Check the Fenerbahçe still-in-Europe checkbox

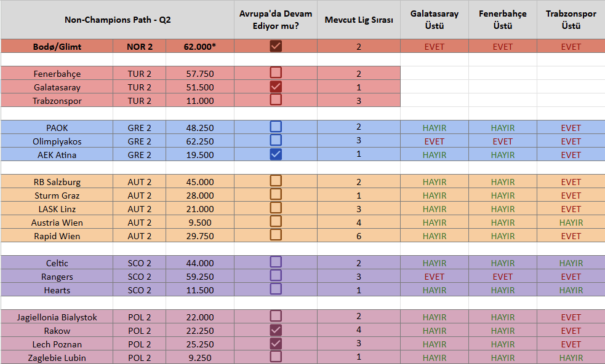click(276, 73)
